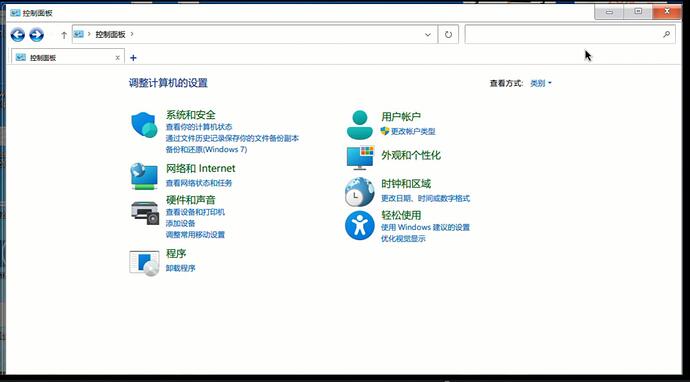The image size is (690, 382).
Task: Select the 控制面板 tab
Action: click(x=68, y=57)
